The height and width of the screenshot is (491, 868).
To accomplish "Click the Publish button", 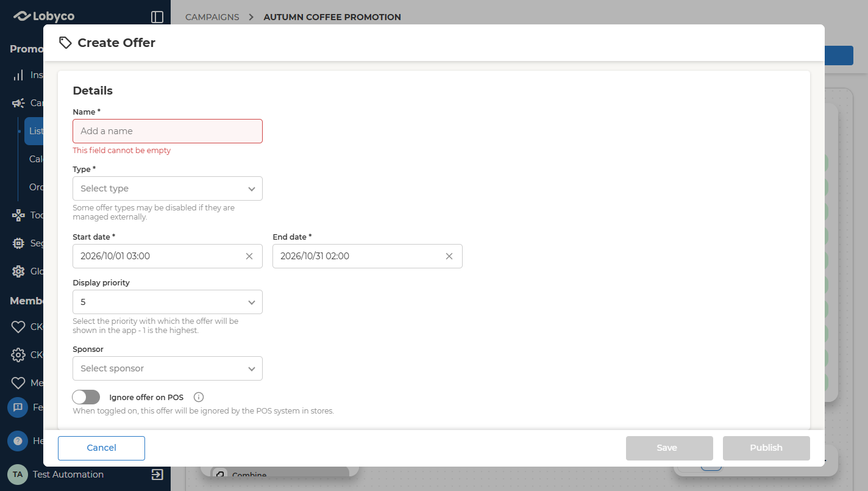I will pyautogui.click(x=766, y=448).
